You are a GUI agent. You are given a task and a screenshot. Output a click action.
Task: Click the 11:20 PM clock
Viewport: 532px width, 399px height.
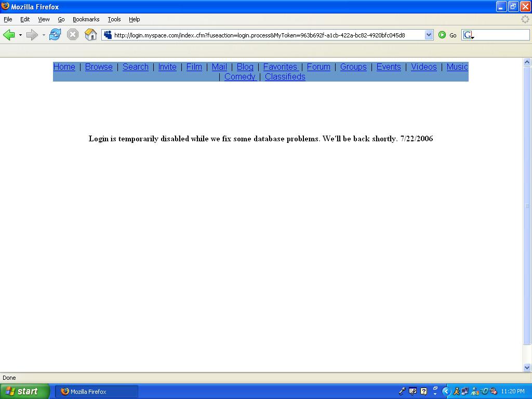[x=513, y=391]
